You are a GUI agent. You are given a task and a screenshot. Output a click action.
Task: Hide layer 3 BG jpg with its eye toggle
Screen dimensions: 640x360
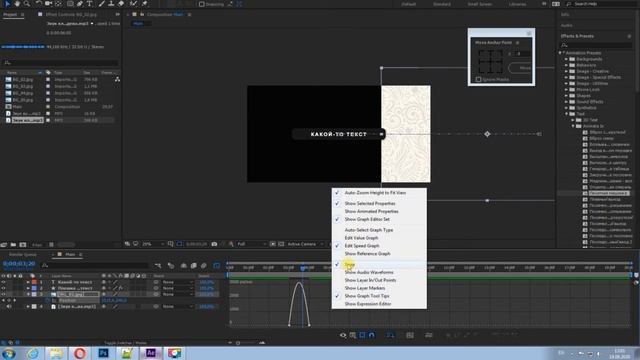pos(3,294)
